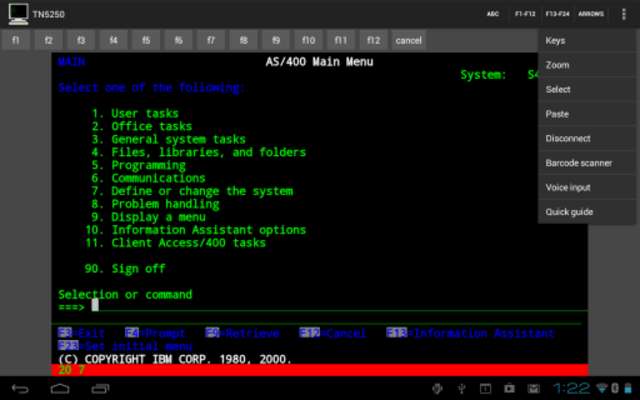Open Barcode scanner from the menu

587,163
